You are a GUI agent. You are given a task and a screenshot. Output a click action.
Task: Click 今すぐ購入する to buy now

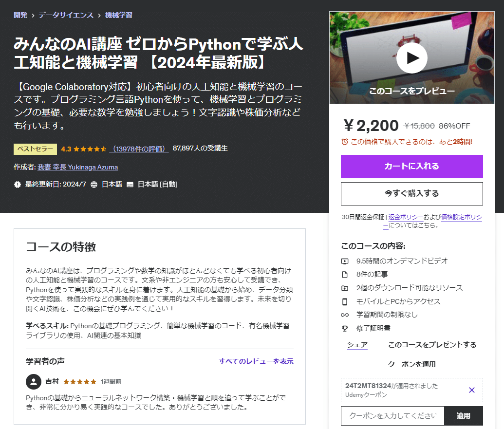pyautogui.click(x=411, y=193)
